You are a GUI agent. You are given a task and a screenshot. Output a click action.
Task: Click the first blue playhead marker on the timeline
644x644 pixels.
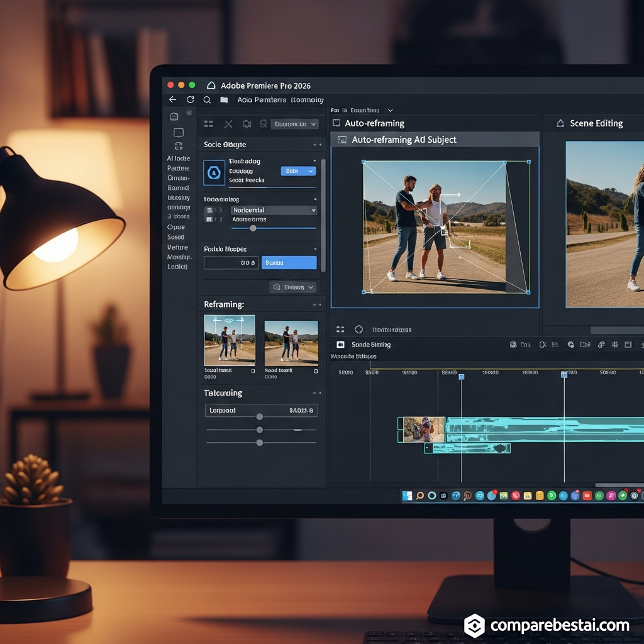(461, 377)
